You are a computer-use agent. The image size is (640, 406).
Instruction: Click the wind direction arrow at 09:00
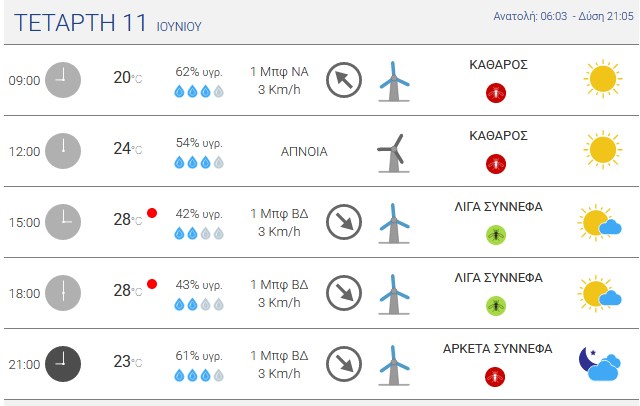[x=344, y=80]
